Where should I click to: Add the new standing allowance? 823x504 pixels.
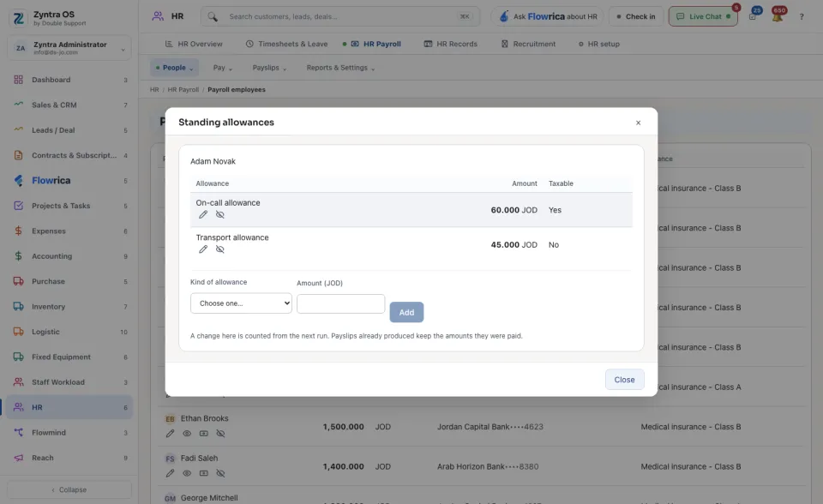[x=406, y=312]
